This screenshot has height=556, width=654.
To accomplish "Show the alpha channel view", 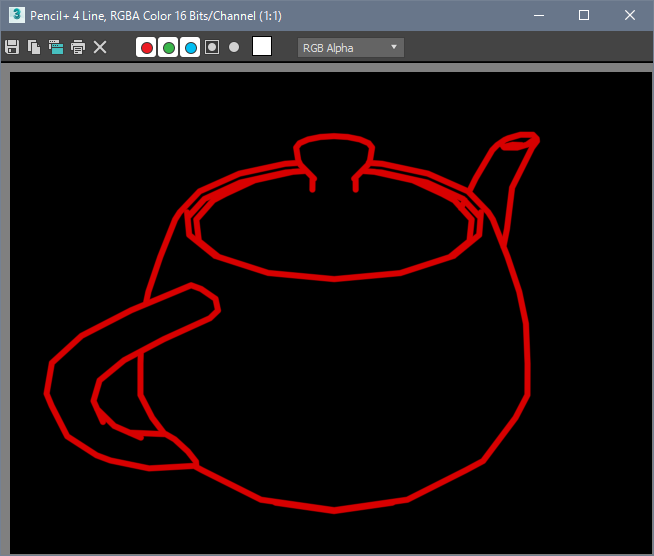I will 212,47.
